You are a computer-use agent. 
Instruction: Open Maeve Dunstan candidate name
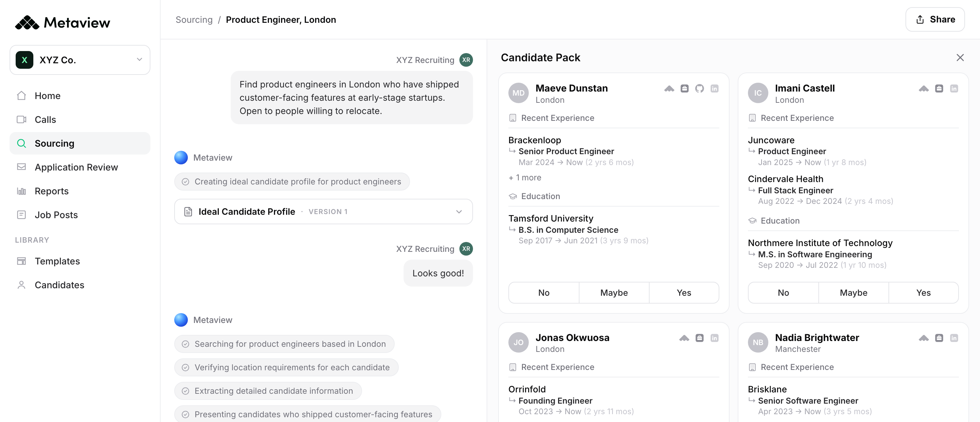pos(571,88)
